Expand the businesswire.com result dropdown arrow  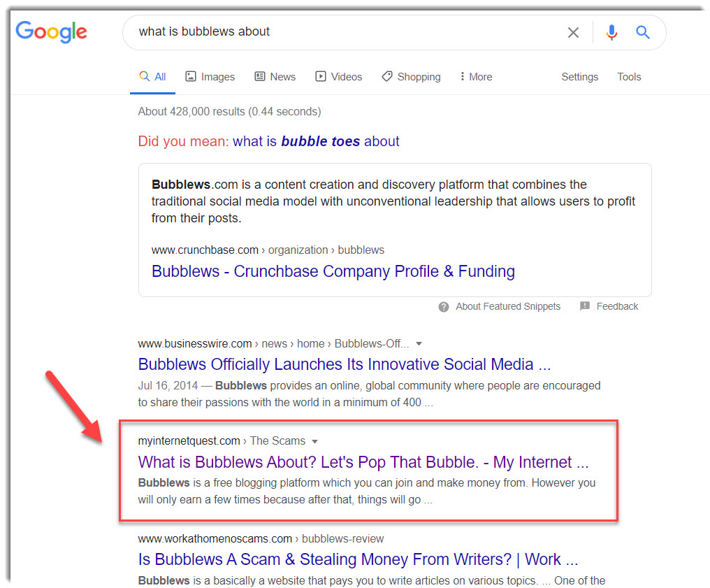tap(419, 344)
